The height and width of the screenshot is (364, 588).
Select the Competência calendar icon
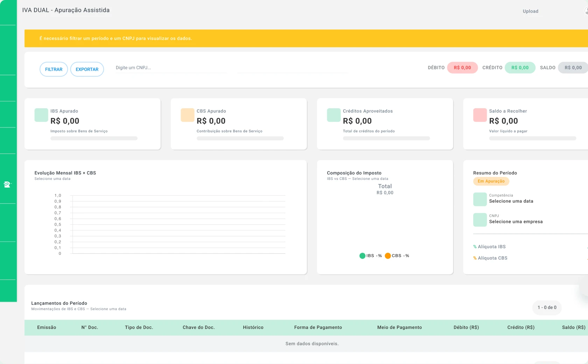tap(480, 199)
